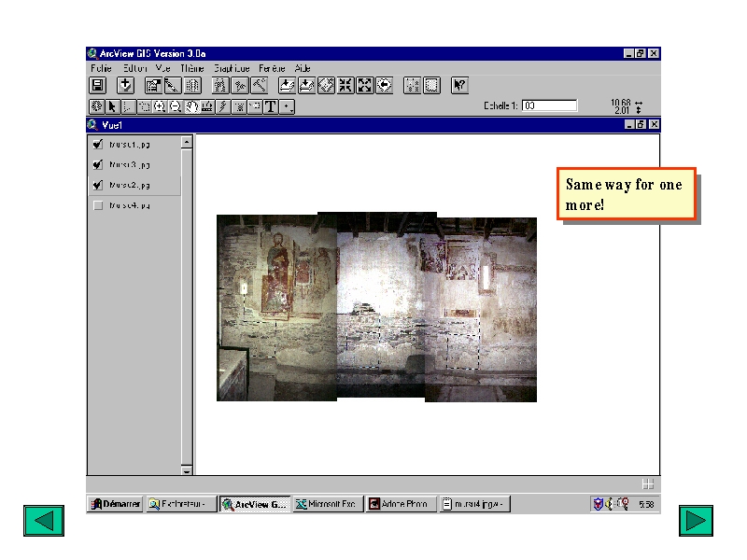
Task: Click Select Features Using Graphic icon
Action: point(412,85)
